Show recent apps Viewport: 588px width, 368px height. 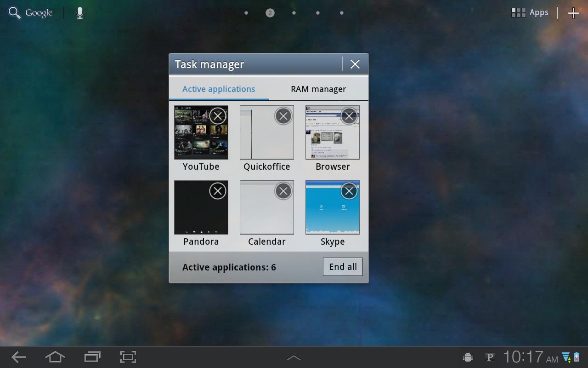pos(92,357)
